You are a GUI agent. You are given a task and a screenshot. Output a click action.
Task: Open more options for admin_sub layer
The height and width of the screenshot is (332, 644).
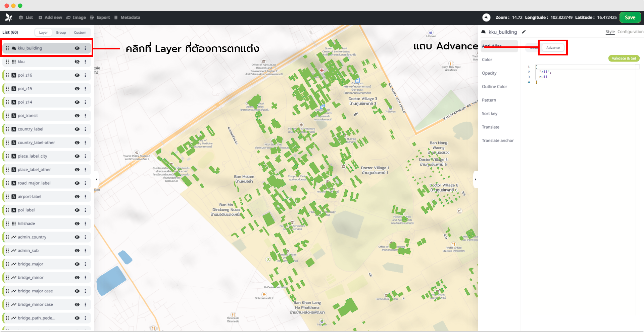click(x=85, y=251)
